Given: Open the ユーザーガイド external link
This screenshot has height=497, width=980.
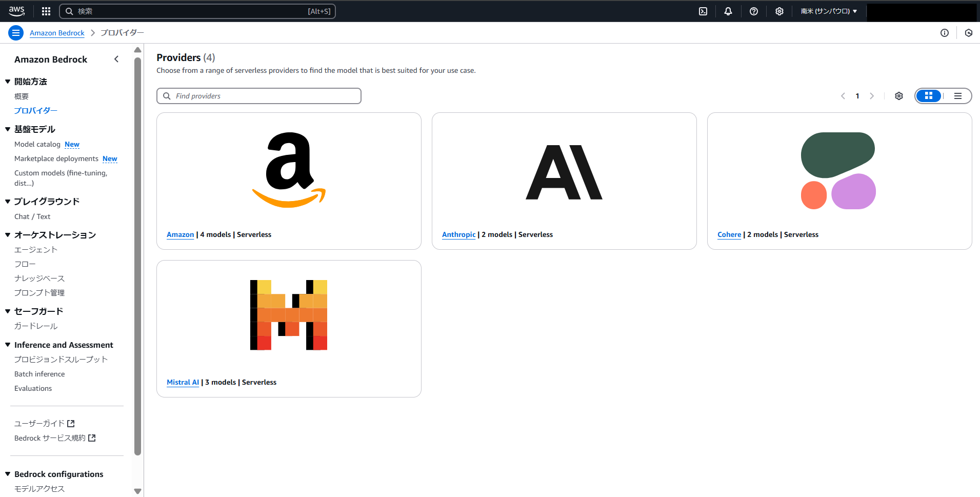Looking at the screenshot, I should click(x=45, y=424).
